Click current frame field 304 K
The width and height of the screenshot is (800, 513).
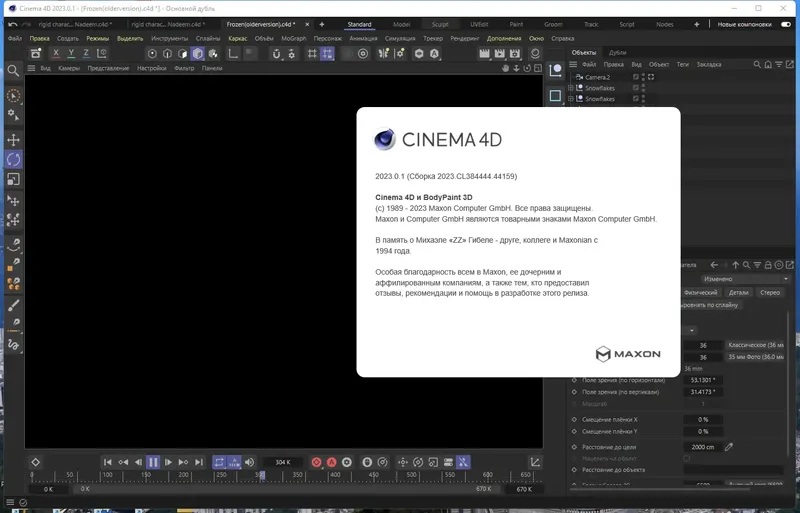[283, 462]
